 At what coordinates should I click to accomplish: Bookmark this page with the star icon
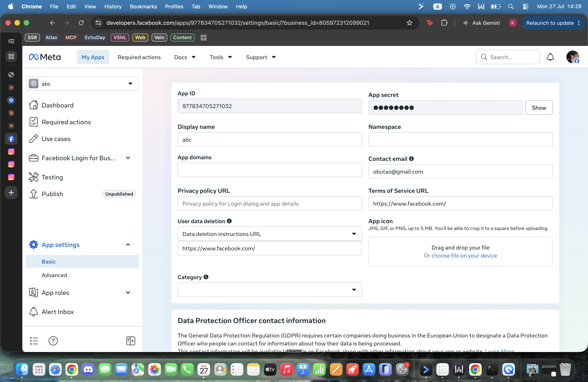click(x=410, y=23)
